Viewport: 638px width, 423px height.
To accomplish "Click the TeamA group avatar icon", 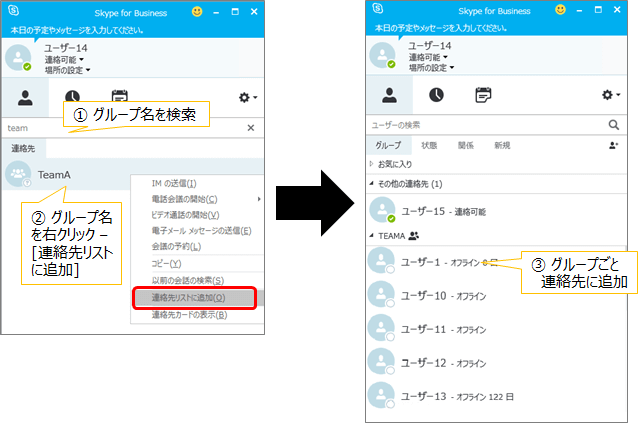I will coord(18,174).
